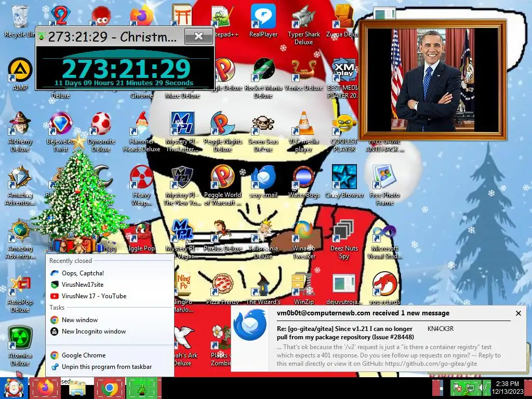Launch Hammer Heads Deluxe shortcut
This screenshot has width=532, height=399.
point(141,131)
